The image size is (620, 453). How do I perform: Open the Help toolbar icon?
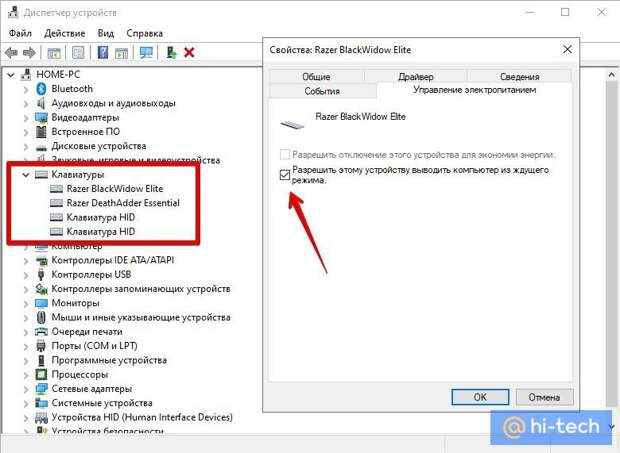(x=103, y=53)
